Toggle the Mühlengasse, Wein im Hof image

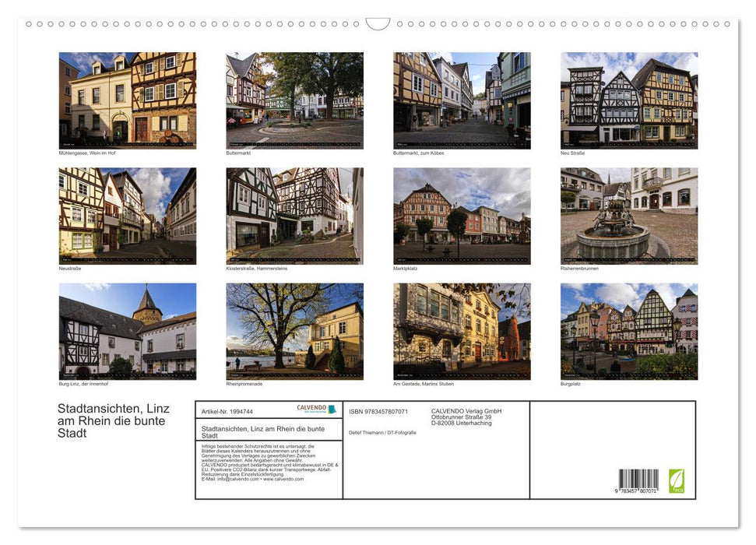(128, 100)
